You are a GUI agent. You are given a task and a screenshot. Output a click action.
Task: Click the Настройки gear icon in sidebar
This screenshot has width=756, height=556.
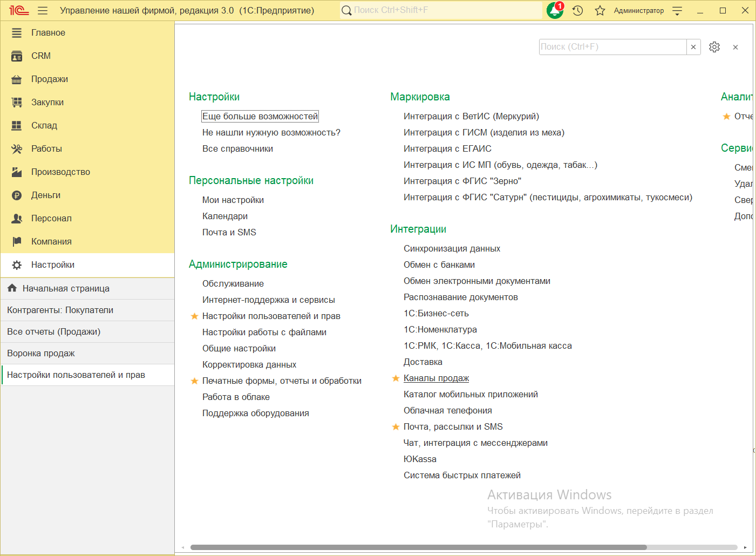pos(17,265)
